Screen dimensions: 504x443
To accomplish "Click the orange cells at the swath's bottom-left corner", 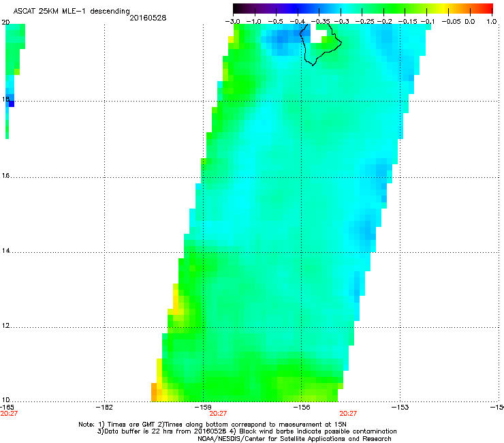I will point(154,392).
